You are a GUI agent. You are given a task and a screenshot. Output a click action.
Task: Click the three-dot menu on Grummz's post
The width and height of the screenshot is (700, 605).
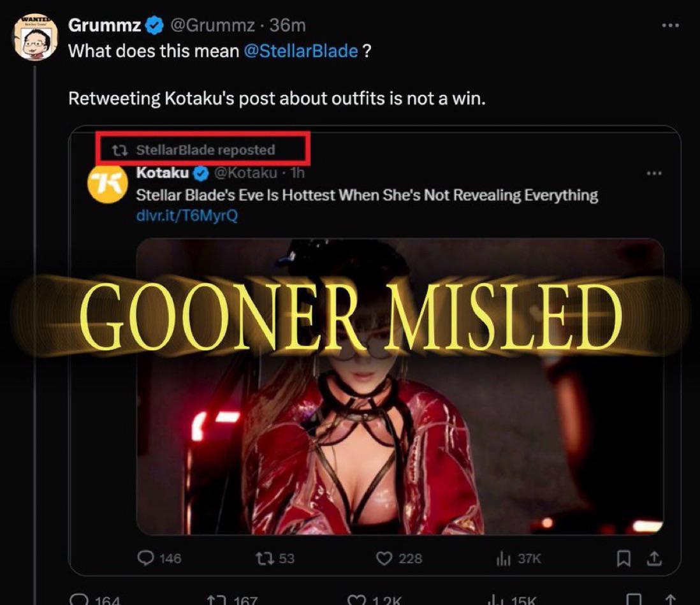pos(670,26)
